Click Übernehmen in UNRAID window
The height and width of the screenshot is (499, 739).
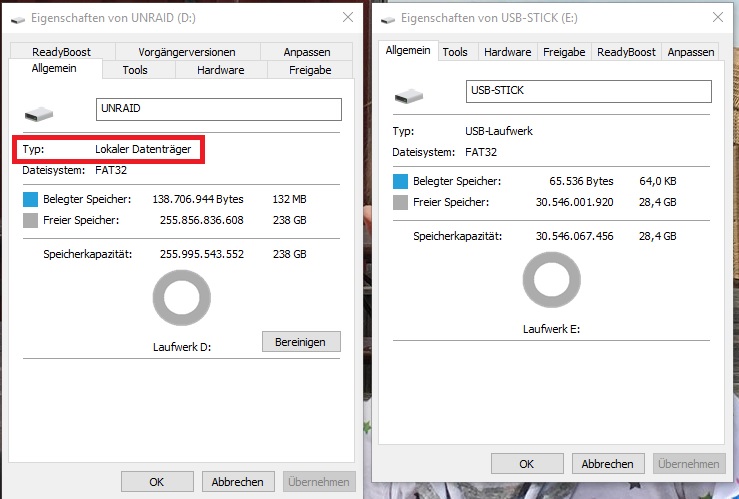[x=319, y=482]
